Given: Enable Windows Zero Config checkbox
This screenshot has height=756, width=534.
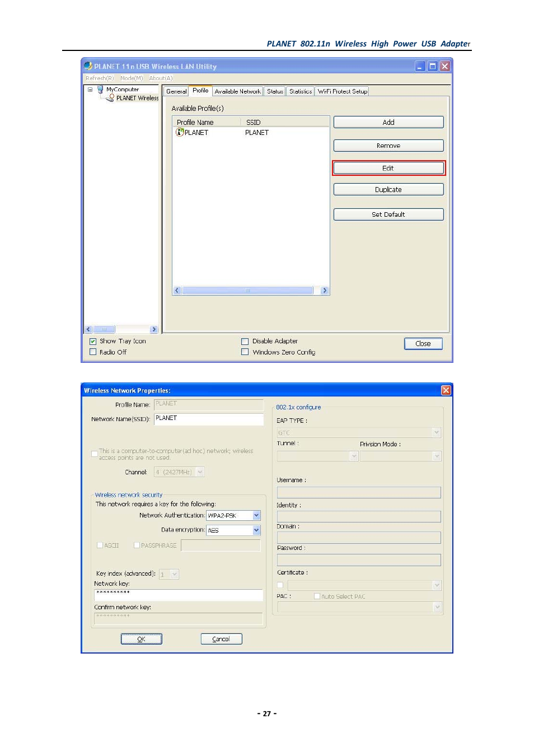Looking at the screenshot, I should (x=245, y=352).
